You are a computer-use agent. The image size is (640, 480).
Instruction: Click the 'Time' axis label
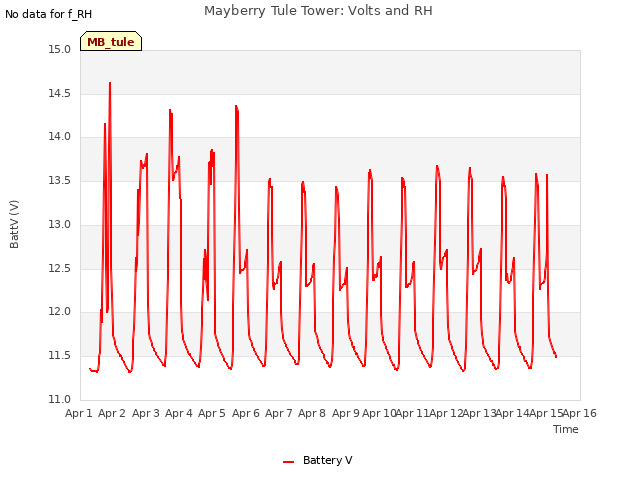[565, 429]
